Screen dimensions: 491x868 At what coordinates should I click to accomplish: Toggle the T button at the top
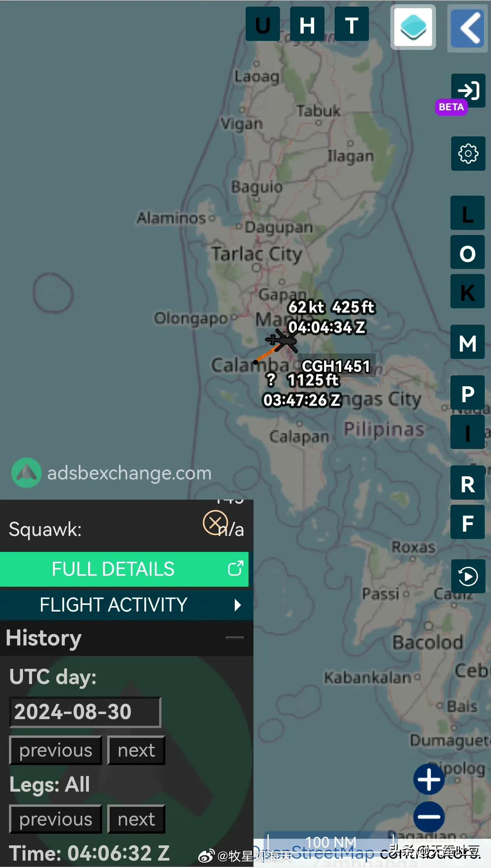coord(352,24)
